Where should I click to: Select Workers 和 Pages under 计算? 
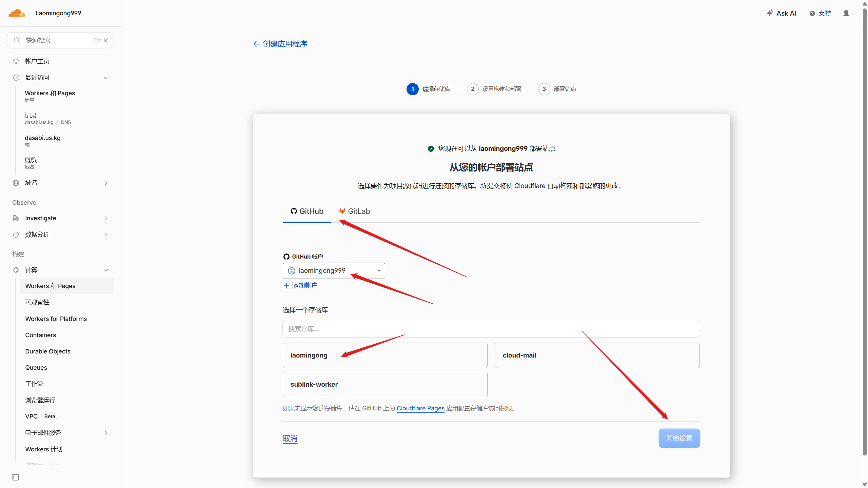click(67, 286)
